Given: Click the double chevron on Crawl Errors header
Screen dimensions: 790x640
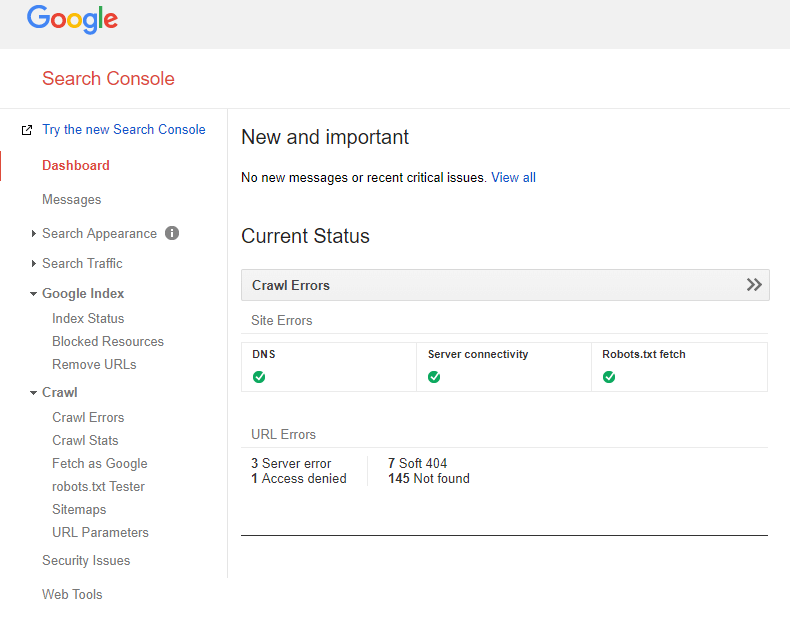Looking at the screenshot, I should coord(754,285).
